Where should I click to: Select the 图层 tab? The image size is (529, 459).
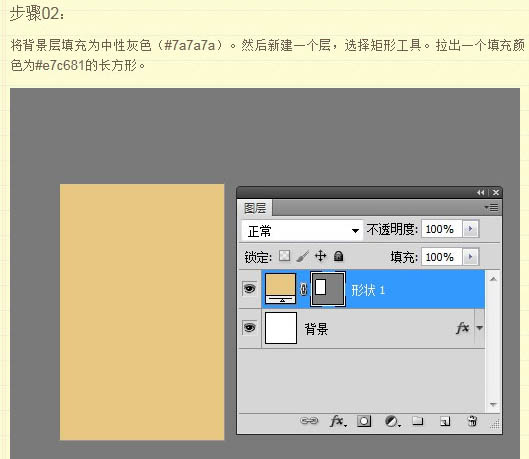click(x=255, y=208)
